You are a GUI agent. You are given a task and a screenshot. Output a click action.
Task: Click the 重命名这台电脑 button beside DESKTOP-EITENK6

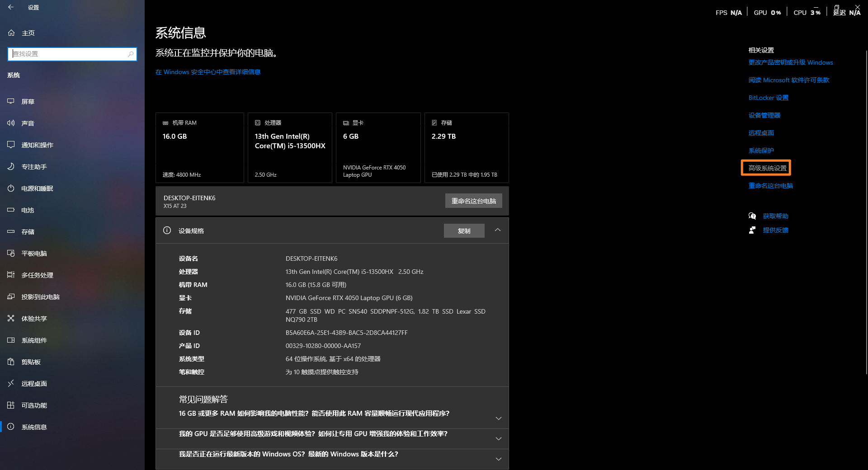473,201
